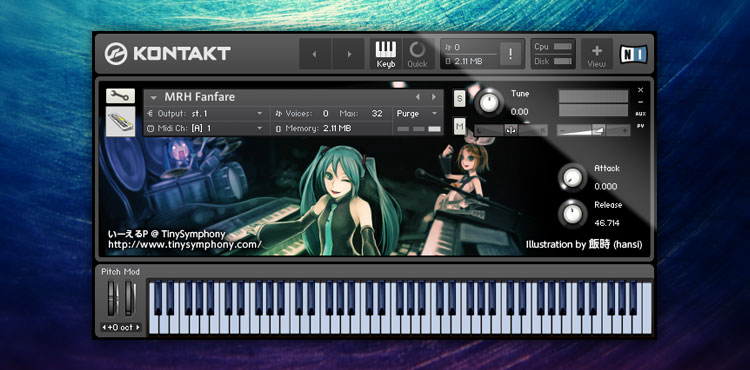Image resolution: width=750 pixels, height=370 pixels.
Task: Open the Output st. 1 dropdown
Action: point(206,114)
